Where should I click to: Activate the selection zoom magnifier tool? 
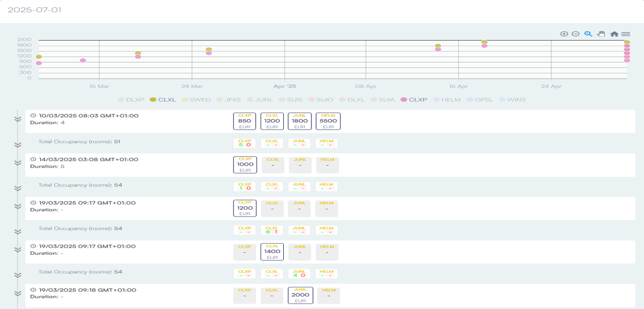pyautogui.click(x=588, y=34)
